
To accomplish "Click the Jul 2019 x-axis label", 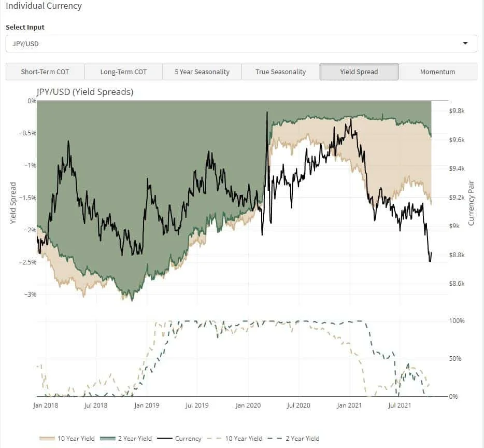I will [197, 405].
